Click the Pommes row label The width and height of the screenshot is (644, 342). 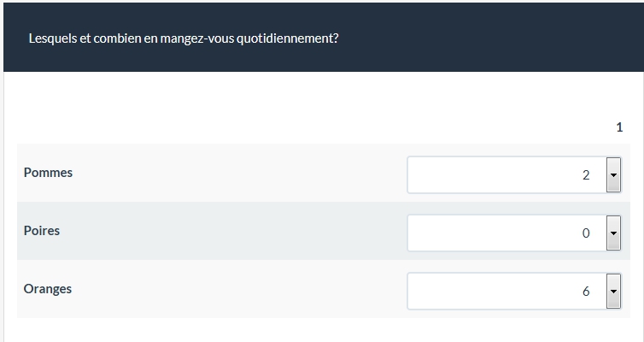tap(48, 173)
